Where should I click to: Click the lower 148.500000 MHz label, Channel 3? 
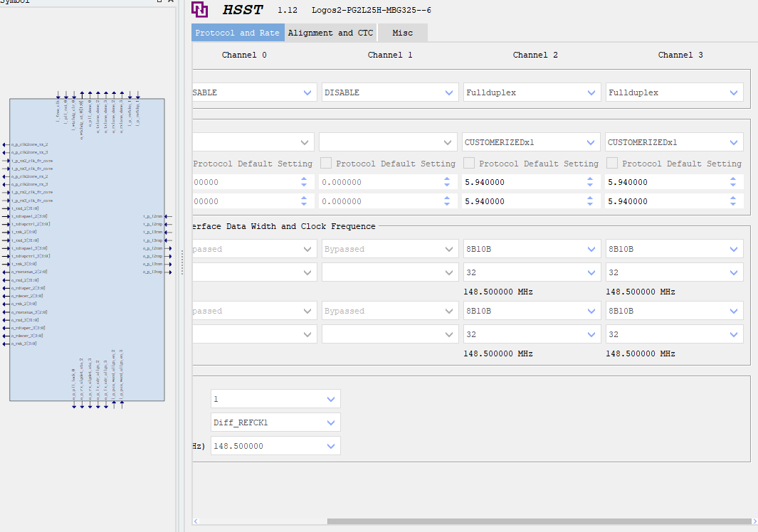click(x=641, y=353)
